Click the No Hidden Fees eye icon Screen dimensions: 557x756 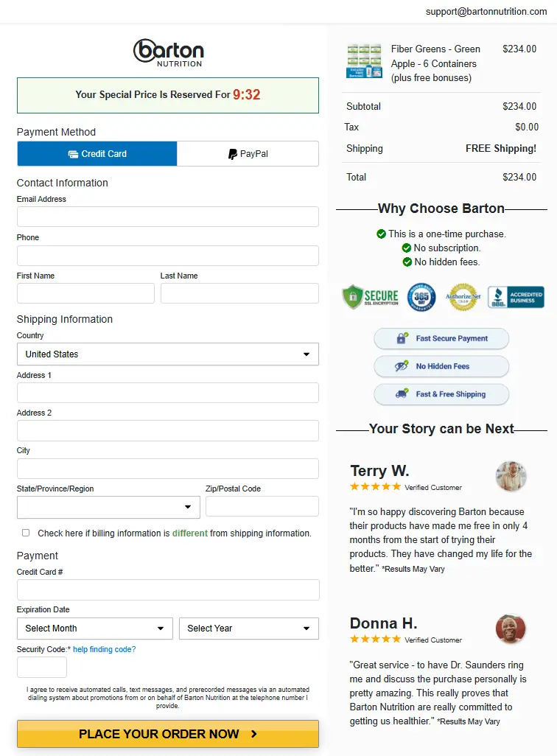[x=402, y=366]
